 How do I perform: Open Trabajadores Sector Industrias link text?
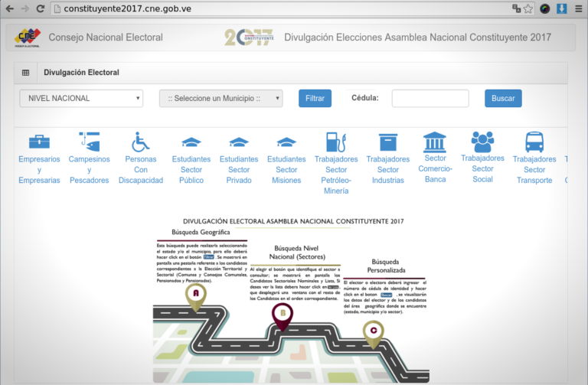coord(387,170)
